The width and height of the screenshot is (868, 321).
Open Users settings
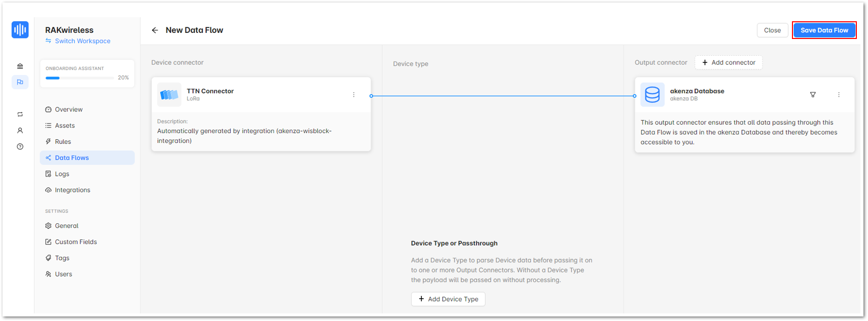coord(87,274)
